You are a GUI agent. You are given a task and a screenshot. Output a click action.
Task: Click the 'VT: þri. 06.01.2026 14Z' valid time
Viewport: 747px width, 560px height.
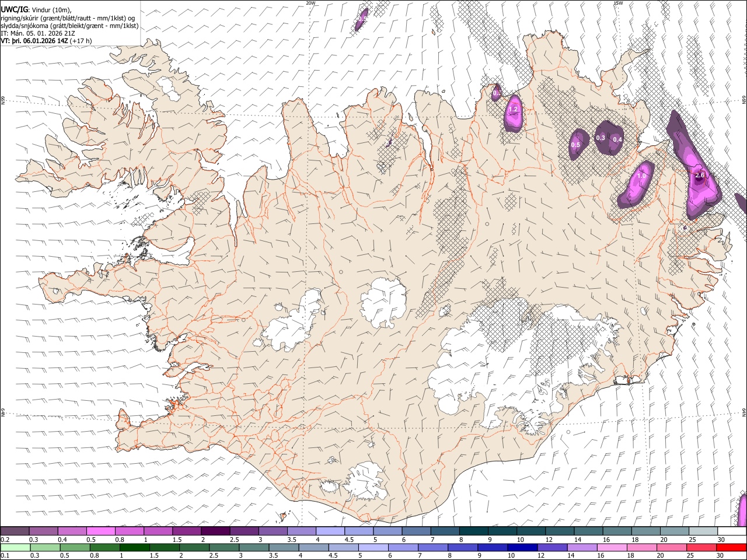[x=34, y=41]
